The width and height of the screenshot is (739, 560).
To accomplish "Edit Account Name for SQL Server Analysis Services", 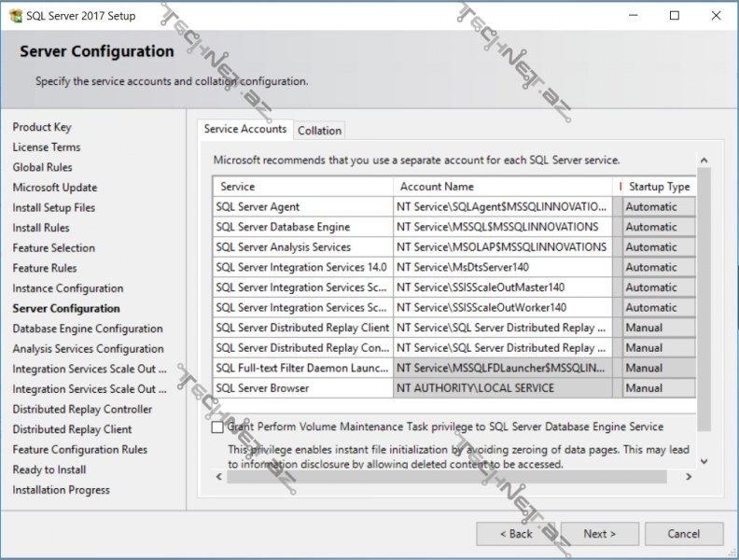I will coord(502,247).
